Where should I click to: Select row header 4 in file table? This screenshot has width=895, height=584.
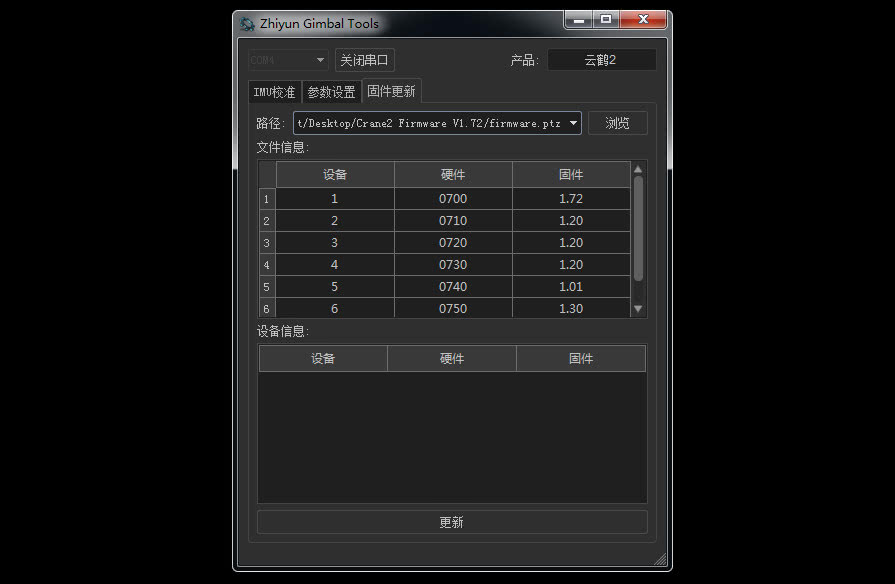[x=267, y=265]
